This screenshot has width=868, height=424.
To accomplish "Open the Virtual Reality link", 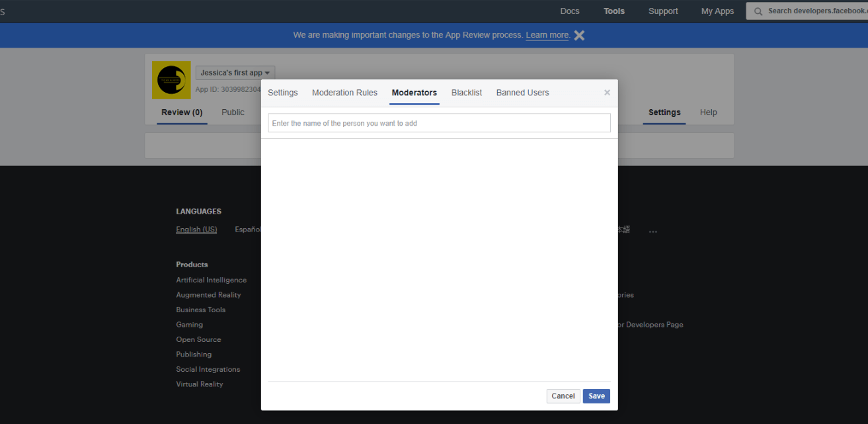I will pos(200,384).
